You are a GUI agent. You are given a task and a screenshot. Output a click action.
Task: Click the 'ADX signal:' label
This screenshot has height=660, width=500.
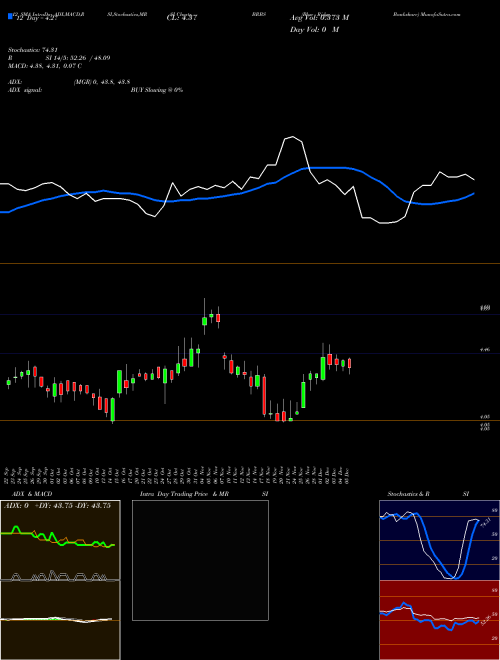tap(25, 90)
